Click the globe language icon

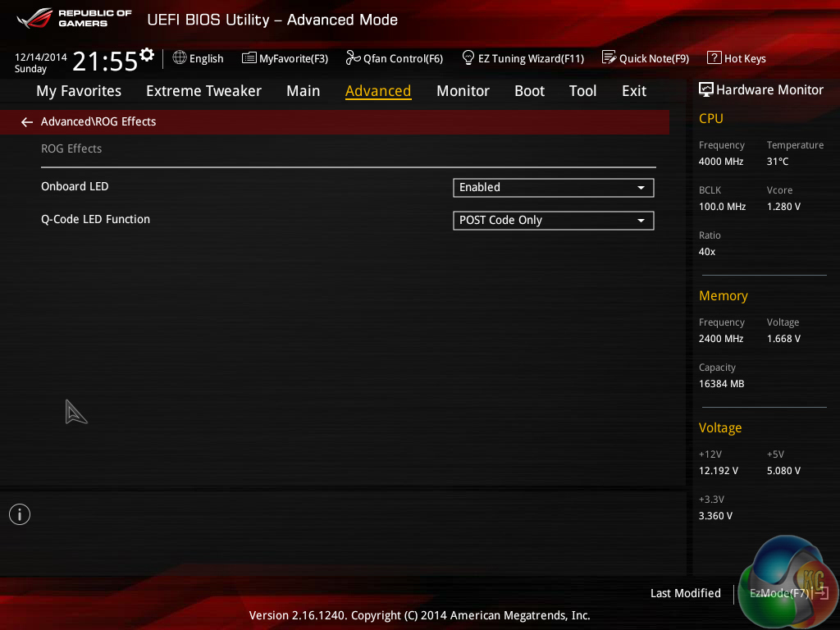tap(180, 57)
